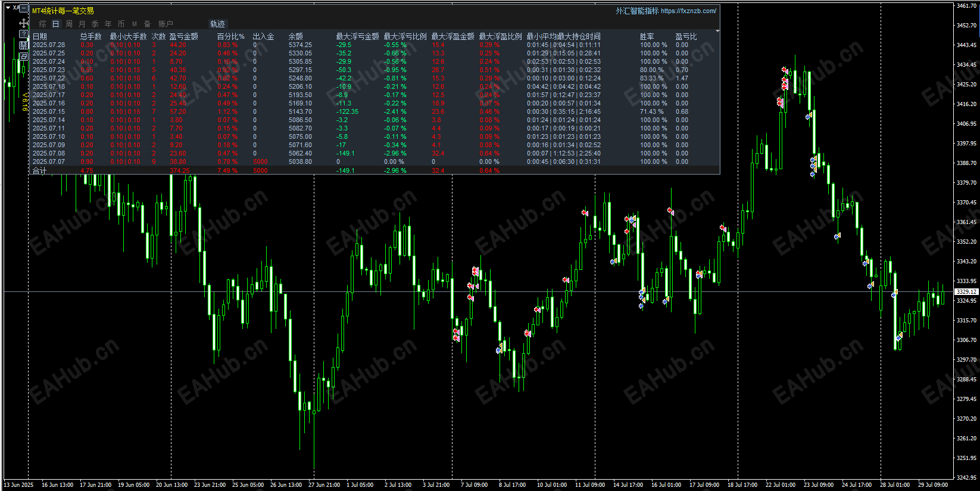Click the 合计 total row label
Viewport: 980px width, 491px height.
pyautogui.click(x=39, y=170)
